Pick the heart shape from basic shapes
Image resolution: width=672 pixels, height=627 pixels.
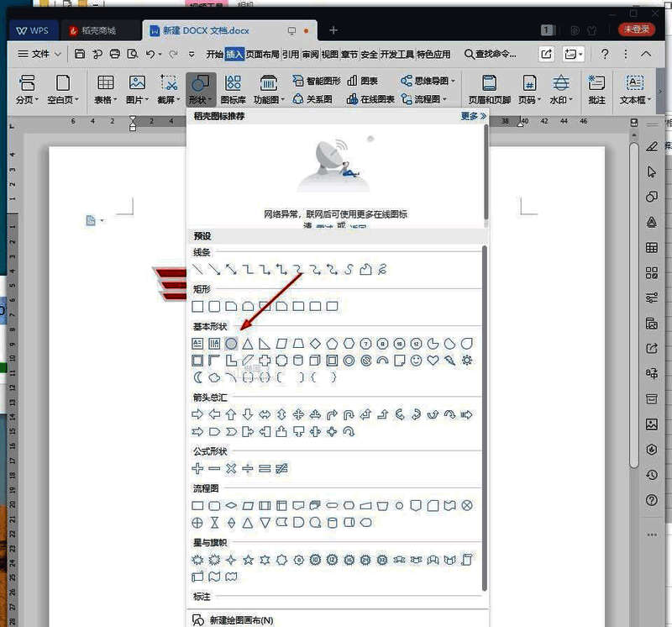point(433,361)
